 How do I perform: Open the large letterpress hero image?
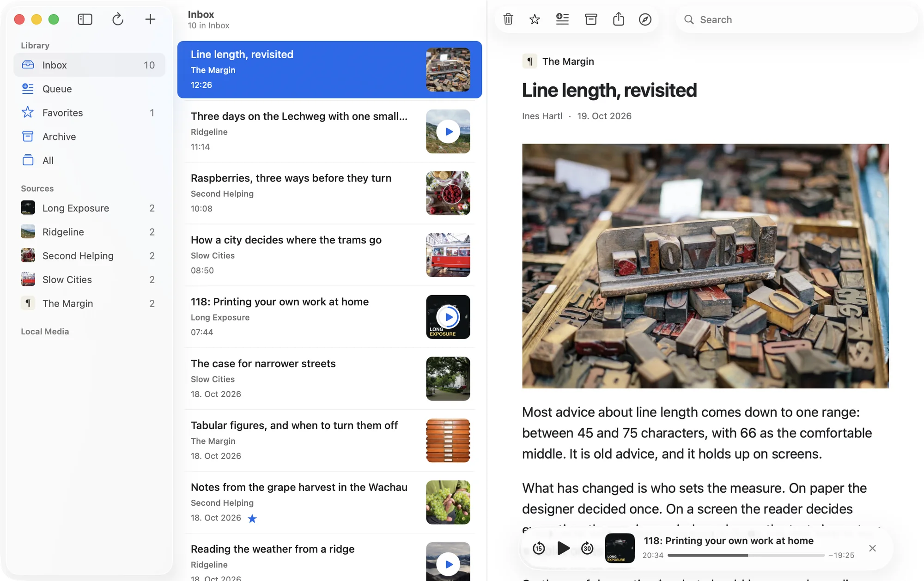705,266
